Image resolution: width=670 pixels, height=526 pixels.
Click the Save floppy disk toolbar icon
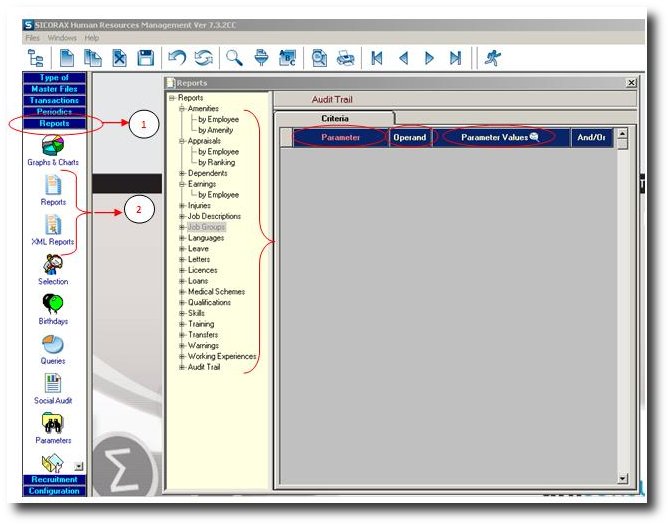click(x=145, y=58)
